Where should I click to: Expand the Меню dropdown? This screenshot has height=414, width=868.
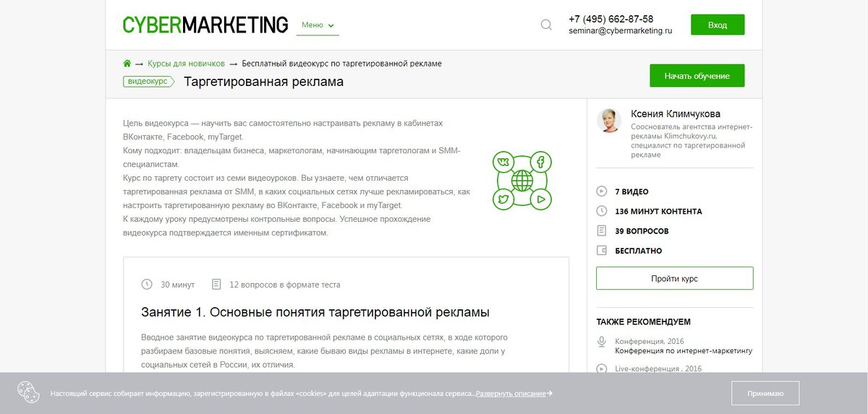click(x=318, y=25)
